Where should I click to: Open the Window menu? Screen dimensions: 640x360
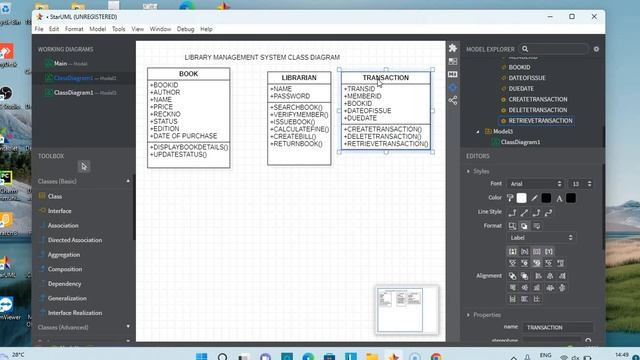click(x=160, y=29)
